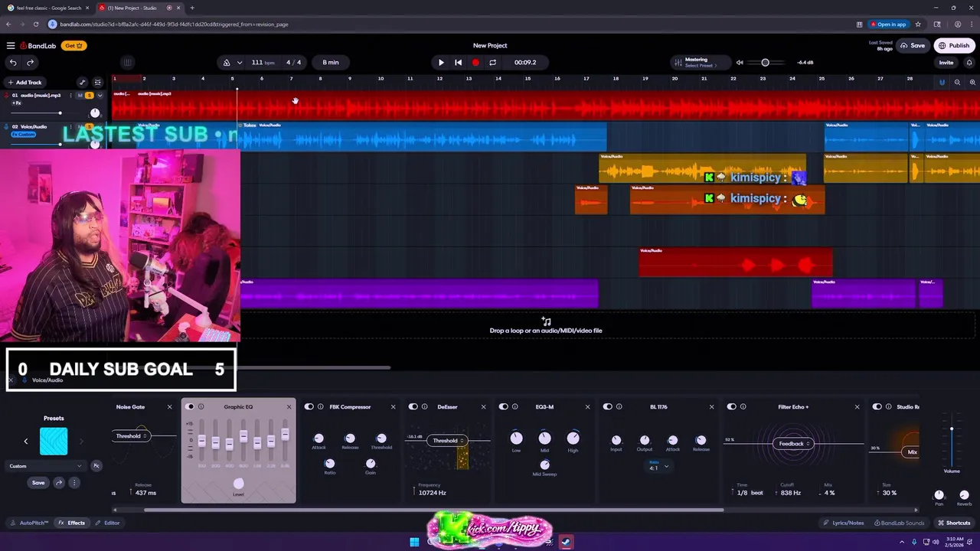
Task: Undo the last action
Action: coord(13,63)
